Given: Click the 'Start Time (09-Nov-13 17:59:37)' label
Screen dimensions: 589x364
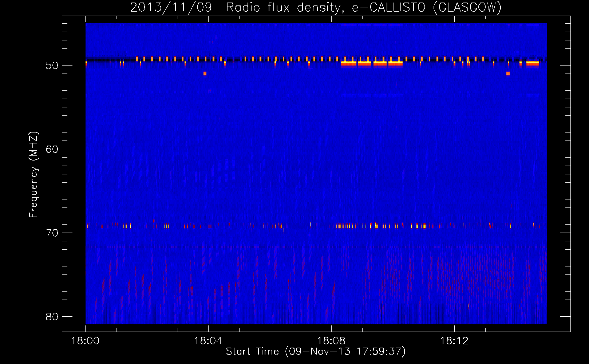Looking at the screenshot, I should point(316,352).
